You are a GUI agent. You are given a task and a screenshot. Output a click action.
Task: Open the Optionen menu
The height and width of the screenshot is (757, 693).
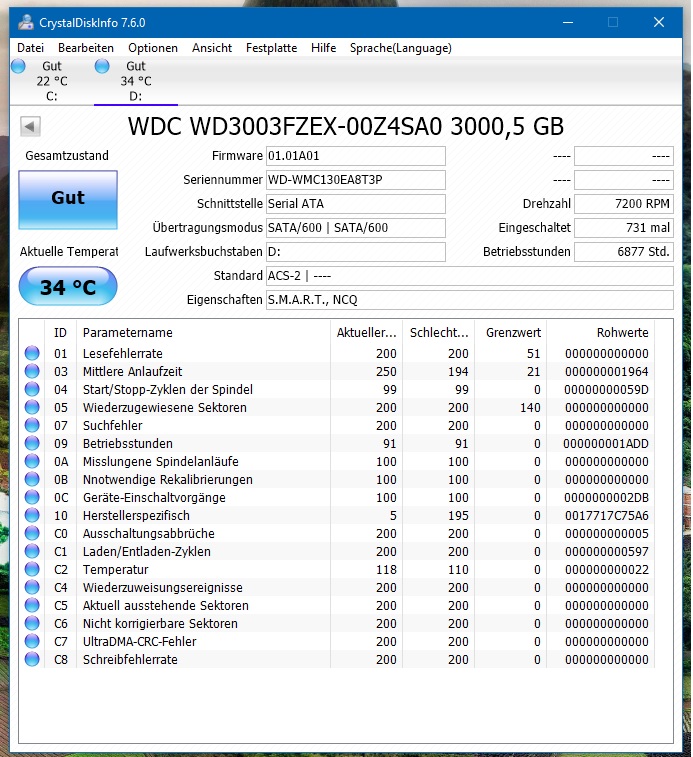click(153, 48)
